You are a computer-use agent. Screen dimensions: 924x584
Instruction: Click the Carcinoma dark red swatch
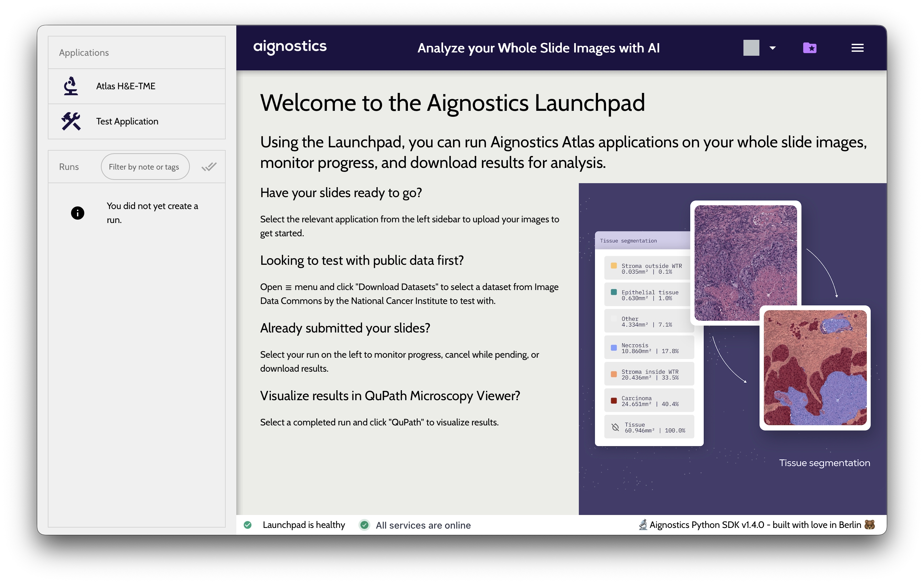pos(614,401)
